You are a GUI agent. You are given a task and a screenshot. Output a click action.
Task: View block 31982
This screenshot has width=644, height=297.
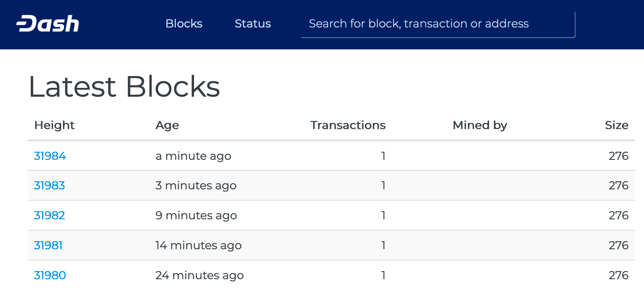click(x=49, y=215)
